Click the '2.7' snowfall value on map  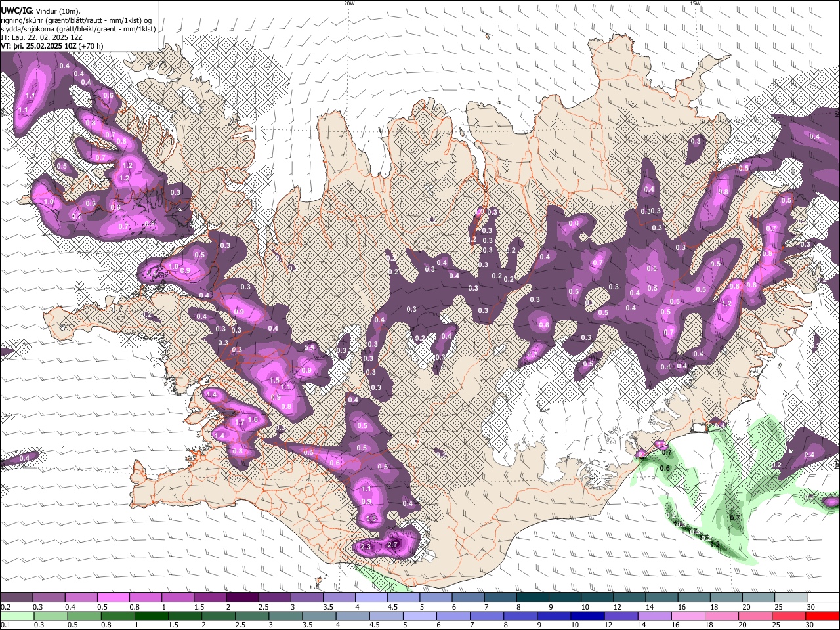[393, 545]
